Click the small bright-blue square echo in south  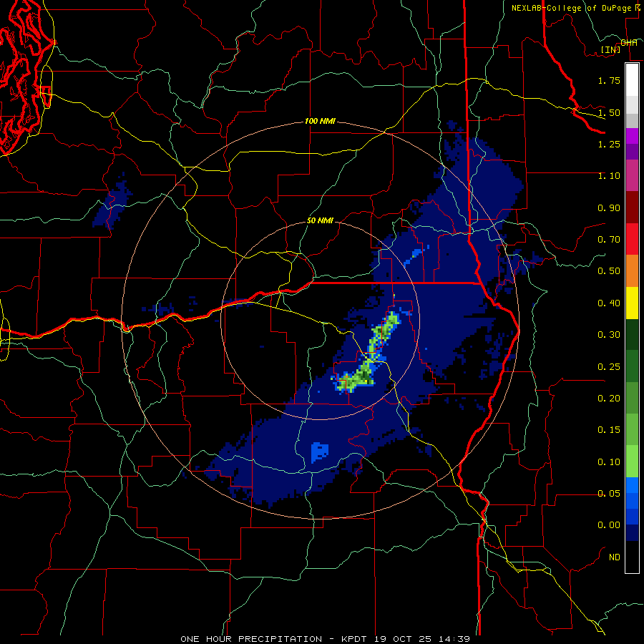[320, 452]
